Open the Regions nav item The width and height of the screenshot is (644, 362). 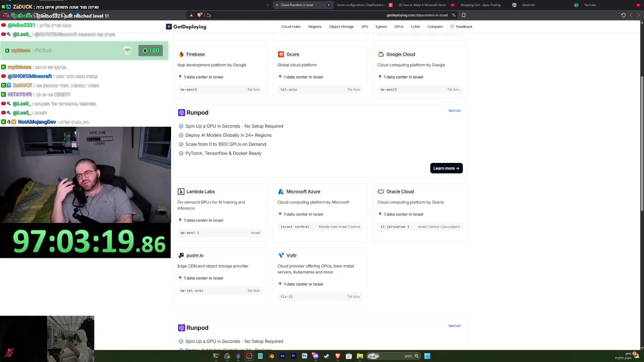point(315,27)
